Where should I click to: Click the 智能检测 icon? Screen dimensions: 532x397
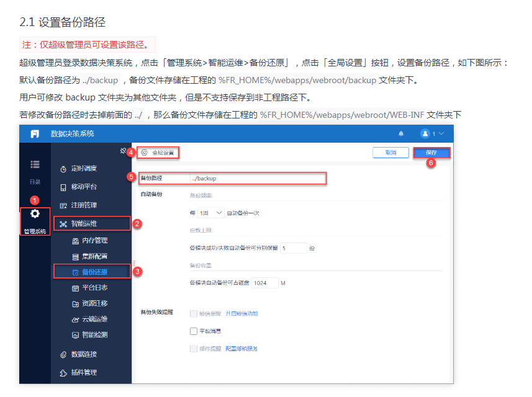coord(75,336)
